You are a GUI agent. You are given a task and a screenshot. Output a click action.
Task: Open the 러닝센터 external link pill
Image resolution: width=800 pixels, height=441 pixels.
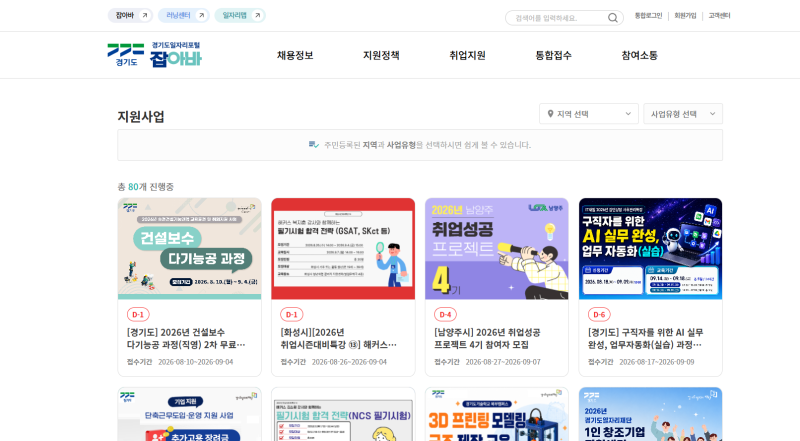click(x=184, y=15)
